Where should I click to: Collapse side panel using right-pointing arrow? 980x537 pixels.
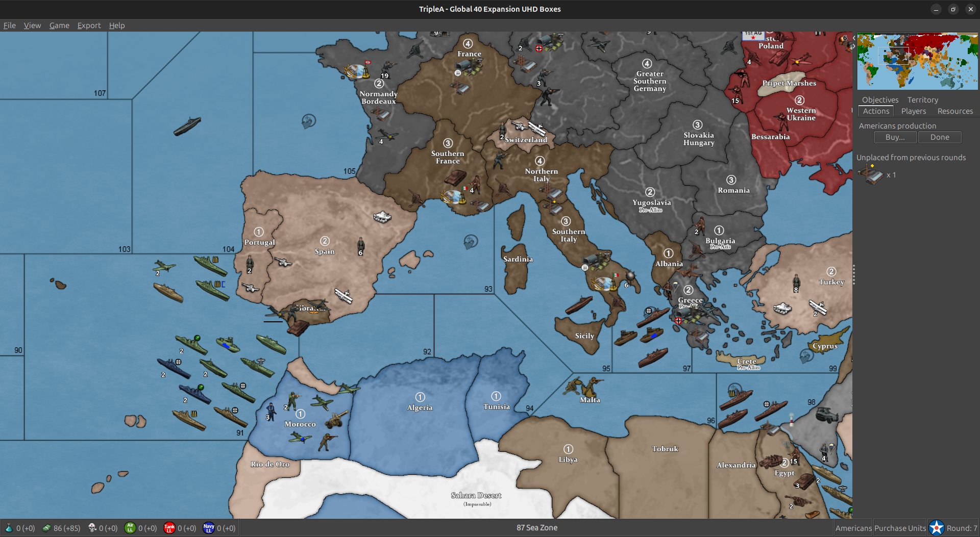pyautogui.click(x=854, y=46)
